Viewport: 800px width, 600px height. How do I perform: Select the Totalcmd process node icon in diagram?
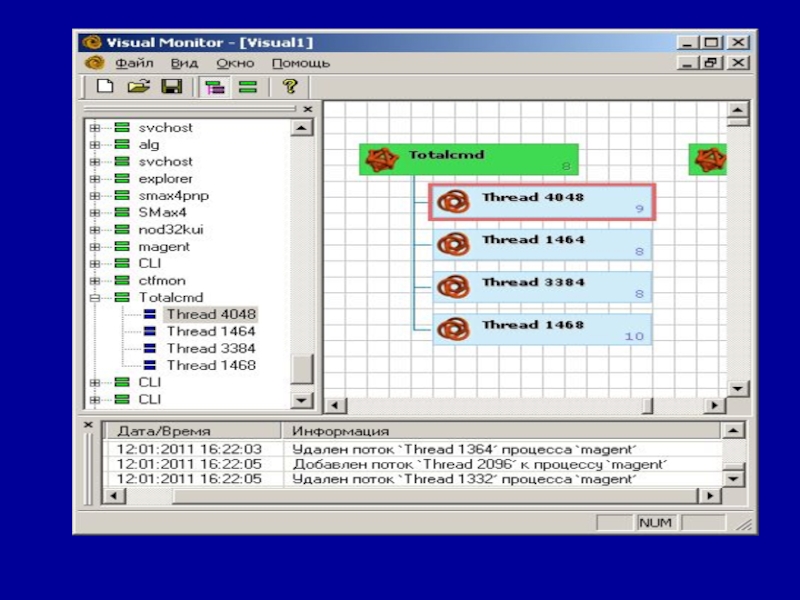tap(380, 159)
